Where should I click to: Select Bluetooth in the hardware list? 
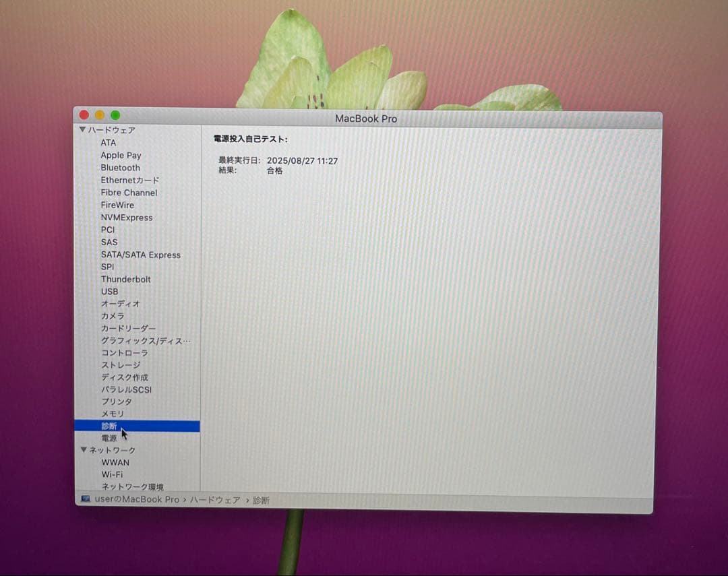[x=121, y=168]
